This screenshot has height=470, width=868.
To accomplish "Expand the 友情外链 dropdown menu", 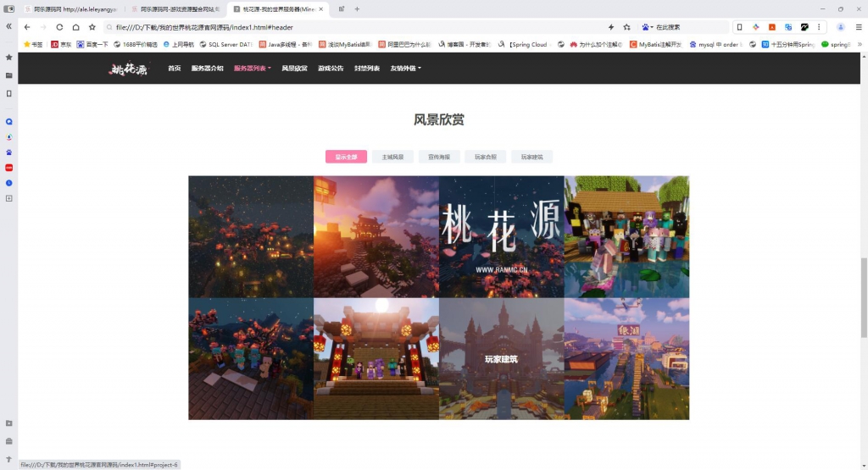I will tap(405, 68).
